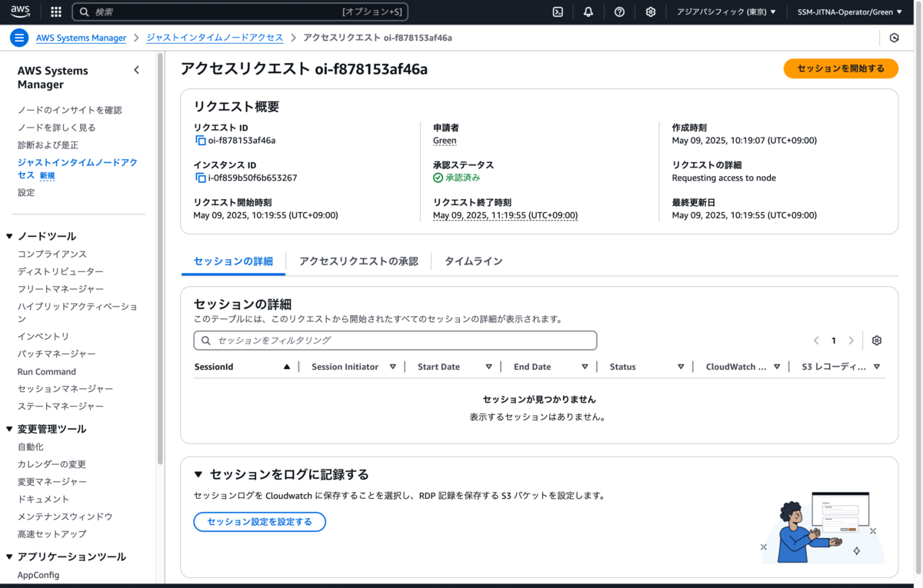Viewport: 923px width, 588px height.
Task: Open 自動化 in the sidebar
Action: tap(31, 447)
